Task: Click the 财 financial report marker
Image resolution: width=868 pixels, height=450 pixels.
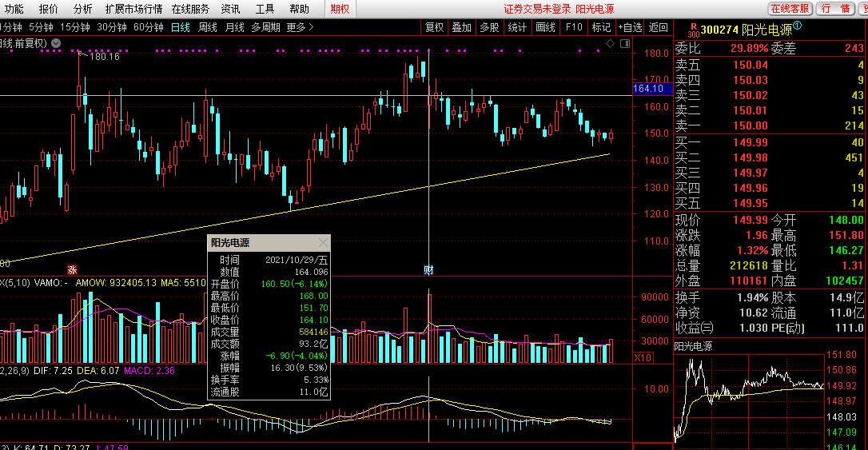Action: 428,269
